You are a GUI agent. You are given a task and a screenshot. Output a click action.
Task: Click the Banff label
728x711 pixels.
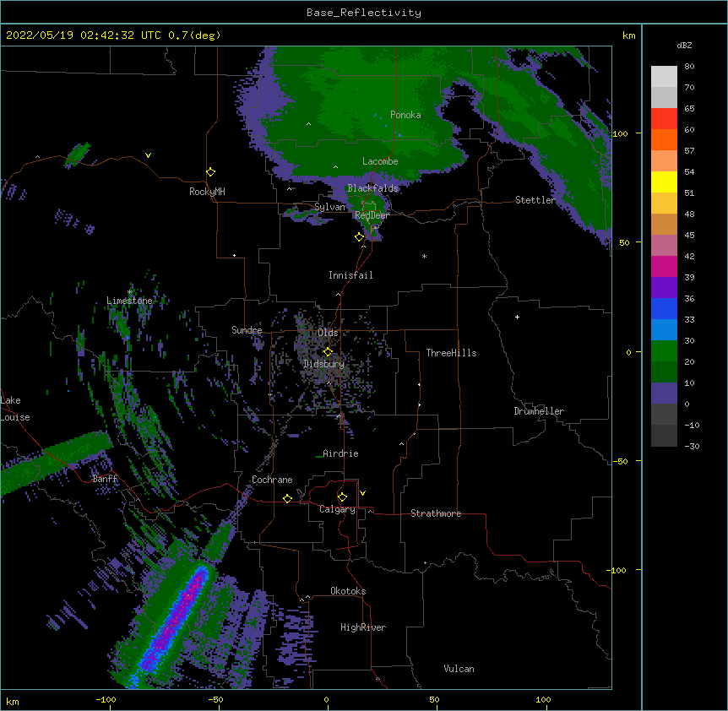coord(105,479)
